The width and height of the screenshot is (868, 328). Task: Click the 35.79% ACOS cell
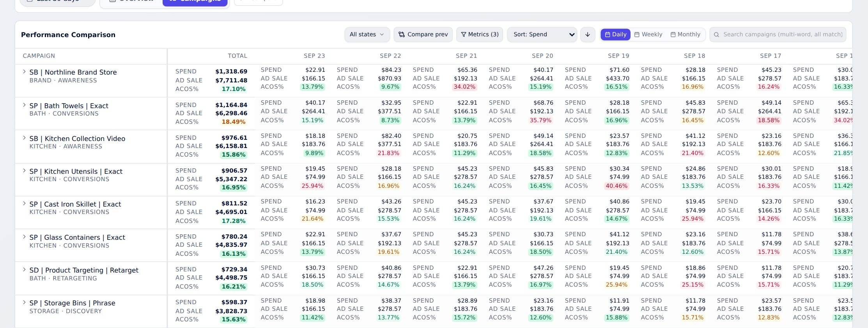coord(541,120)
